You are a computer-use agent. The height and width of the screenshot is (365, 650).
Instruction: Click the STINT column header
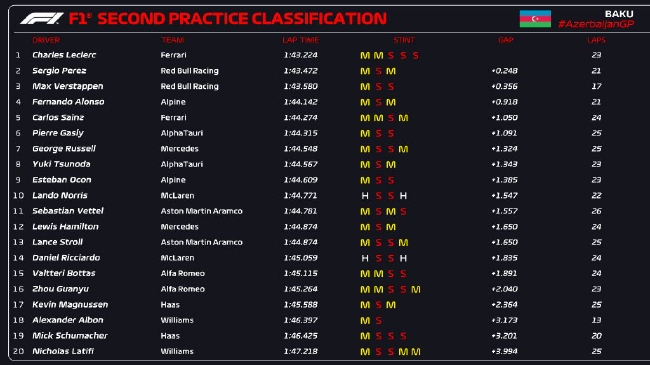[x=404, y=40]
